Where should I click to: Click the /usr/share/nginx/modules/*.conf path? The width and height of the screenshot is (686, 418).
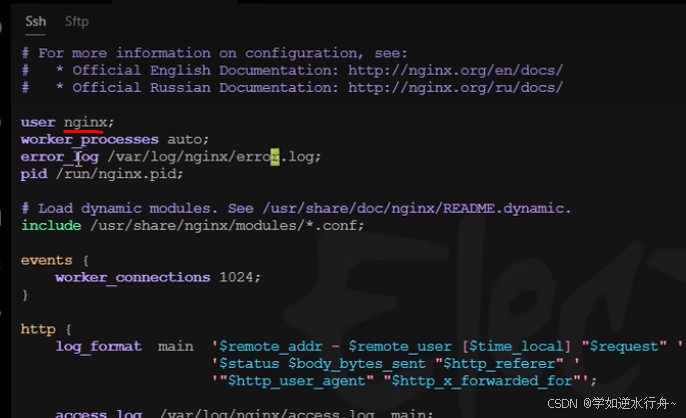point(227,225)
